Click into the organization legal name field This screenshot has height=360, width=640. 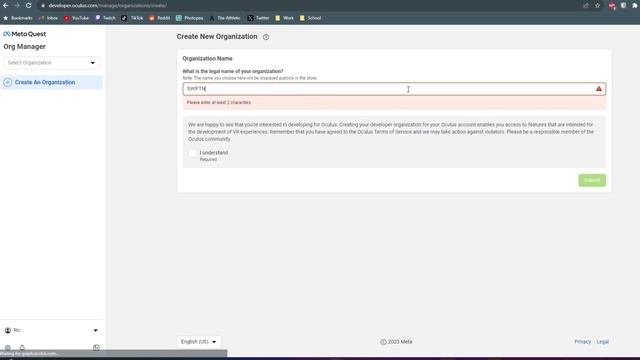(x=394, y=89)
